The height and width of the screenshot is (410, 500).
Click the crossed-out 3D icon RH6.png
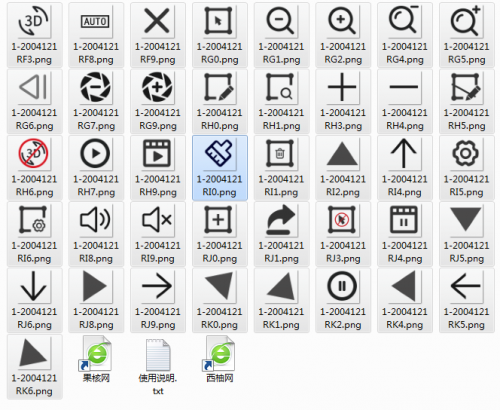(x=35, y=168)
